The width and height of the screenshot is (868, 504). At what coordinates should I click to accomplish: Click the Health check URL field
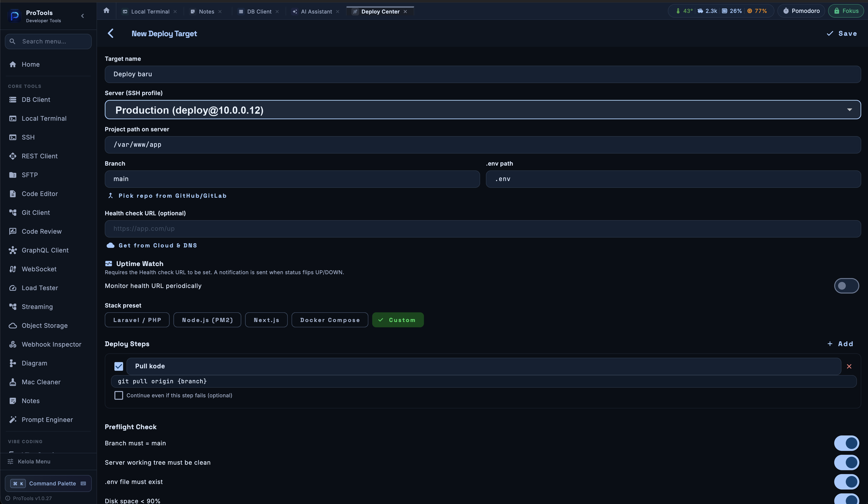[482, 228]
